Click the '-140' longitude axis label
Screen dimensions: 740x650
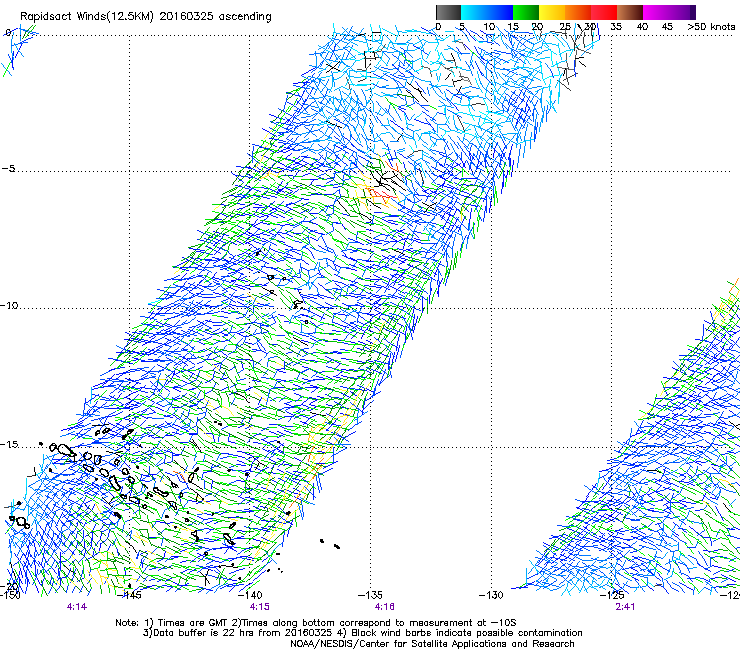point(250,595)
